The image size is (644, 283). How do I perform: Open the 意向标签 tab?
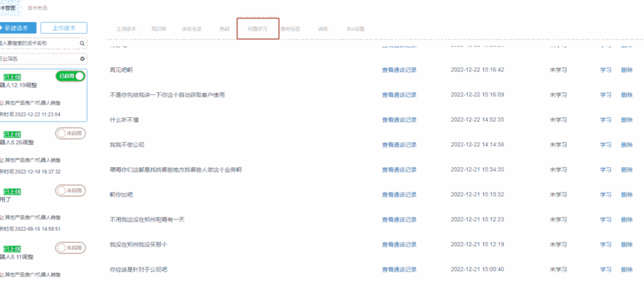pos(291,29)
